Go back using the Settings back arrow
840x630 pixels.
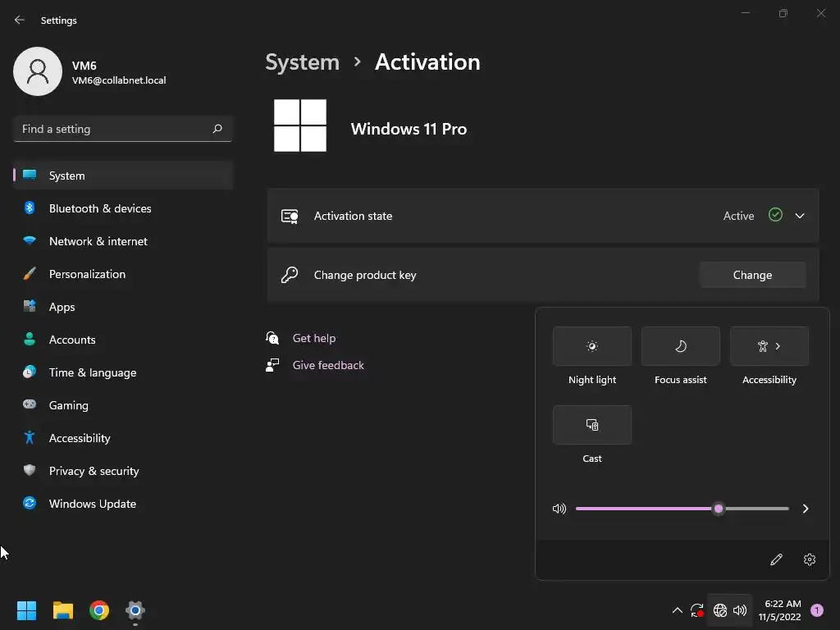pyautogui.click(x=20, y=20)
